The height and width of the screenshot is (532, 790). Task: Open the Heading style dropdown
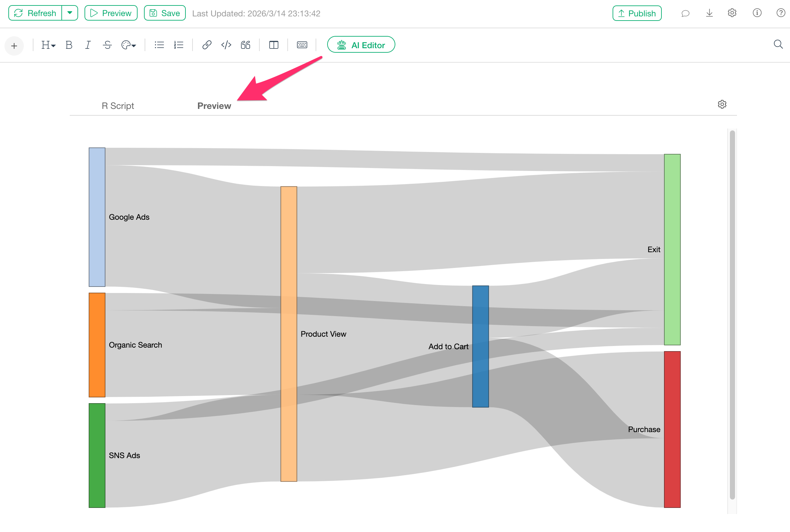click(x=48, y=45)
